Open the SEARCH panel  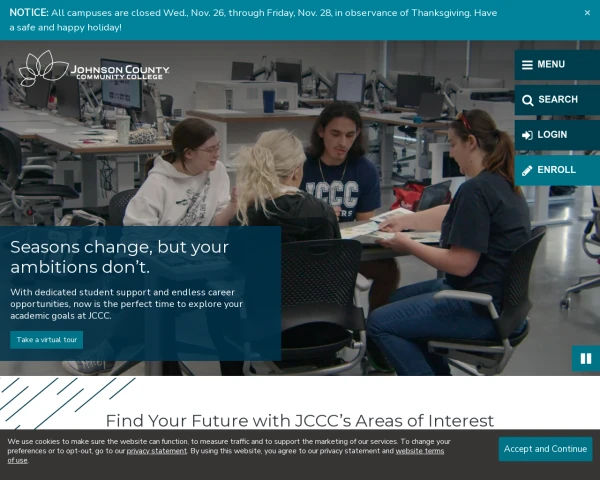coord(557,100)
